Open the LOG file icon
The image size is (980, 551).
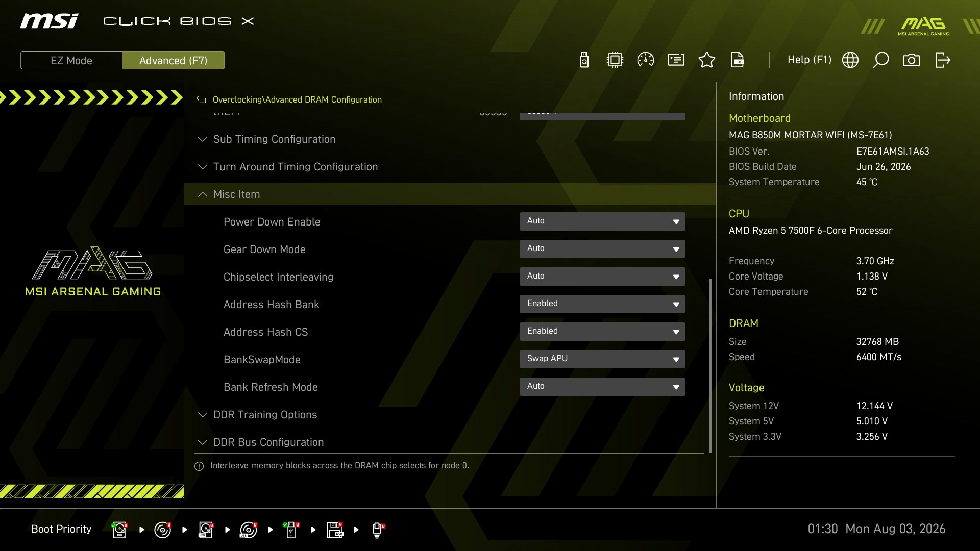[x=738, y=60]
